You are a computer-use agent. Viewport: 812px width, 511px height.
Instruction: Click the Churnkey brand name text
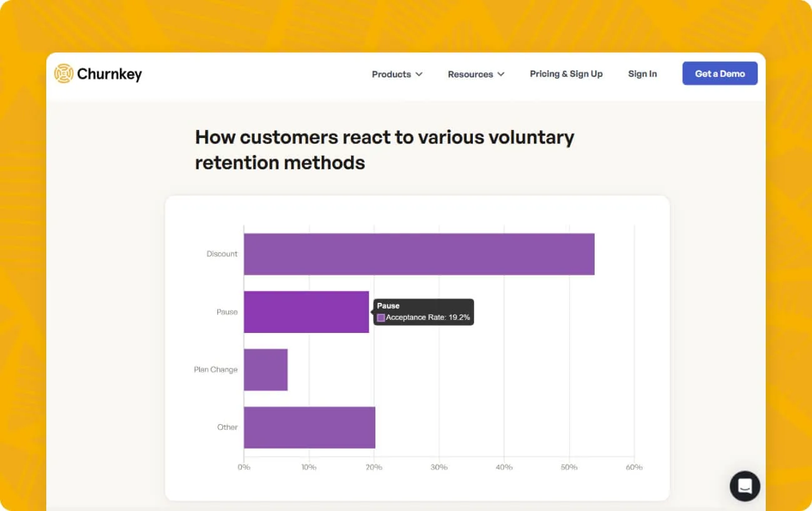tap(109, 74)
